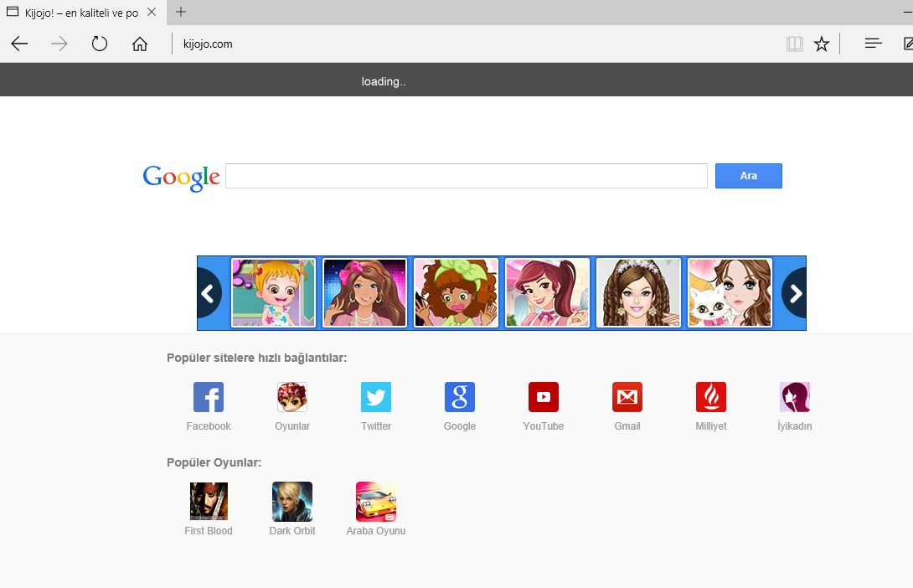Add page to favorites with star
Screen dimensions: 913x588
click(822, 44)
